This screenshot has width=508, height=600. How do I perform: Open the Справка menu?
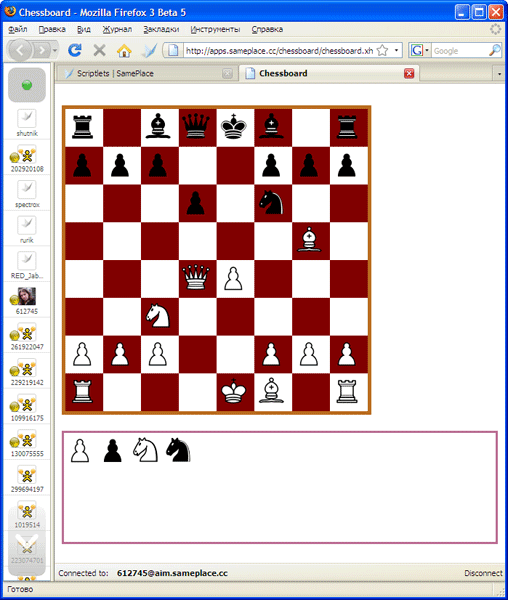point(267,29)
